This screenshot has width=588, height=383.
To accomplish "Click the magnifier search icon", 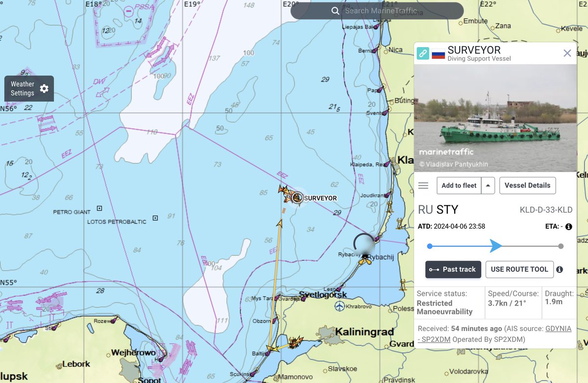I will click(335, 11).
